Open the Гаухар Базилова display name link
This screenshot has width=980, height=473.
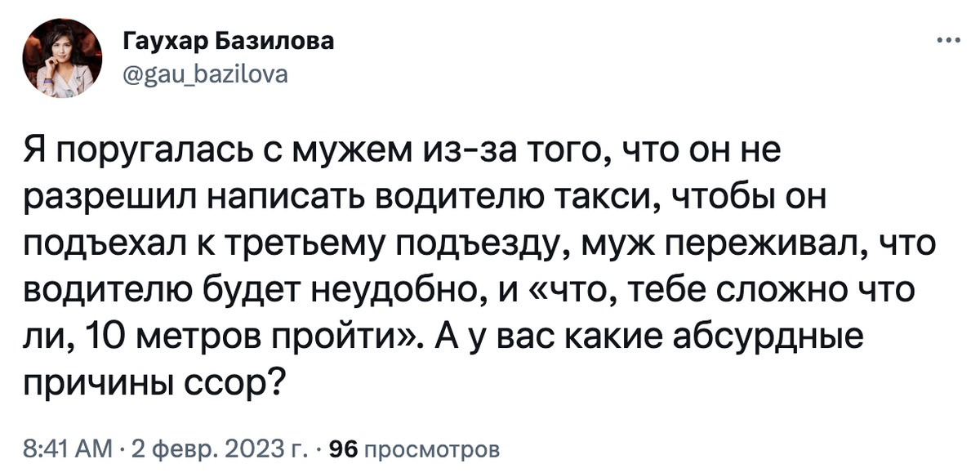tap(229, 42)
